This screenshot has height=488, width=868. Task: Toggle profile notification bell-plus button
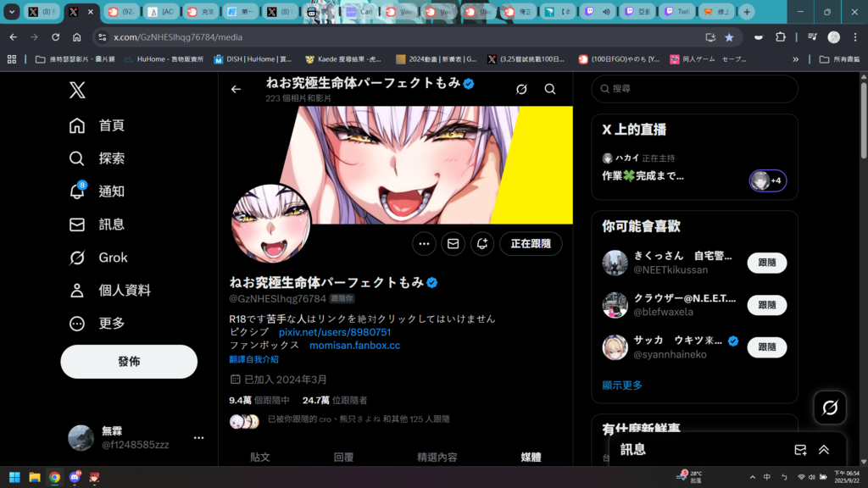[482, 244]
